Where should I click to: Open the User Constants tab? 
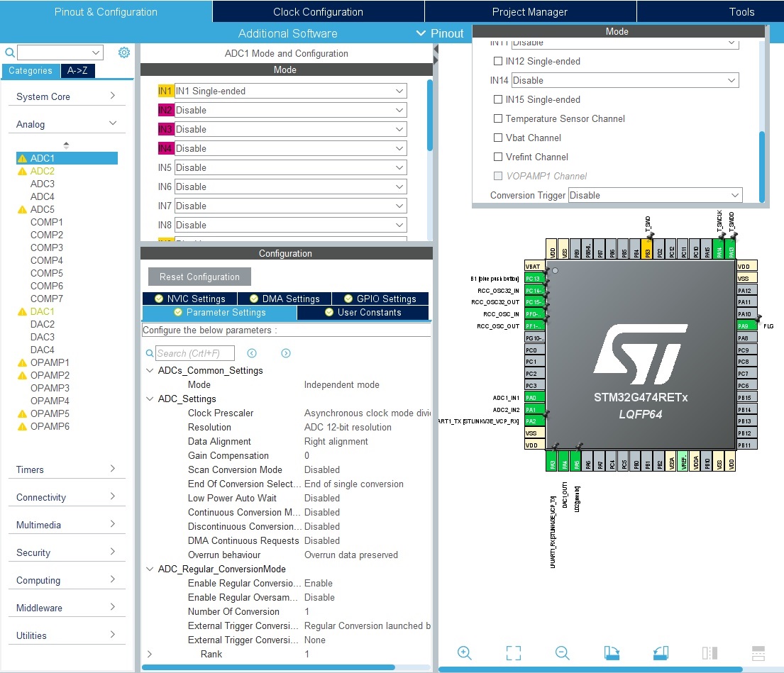click(363, 312)
